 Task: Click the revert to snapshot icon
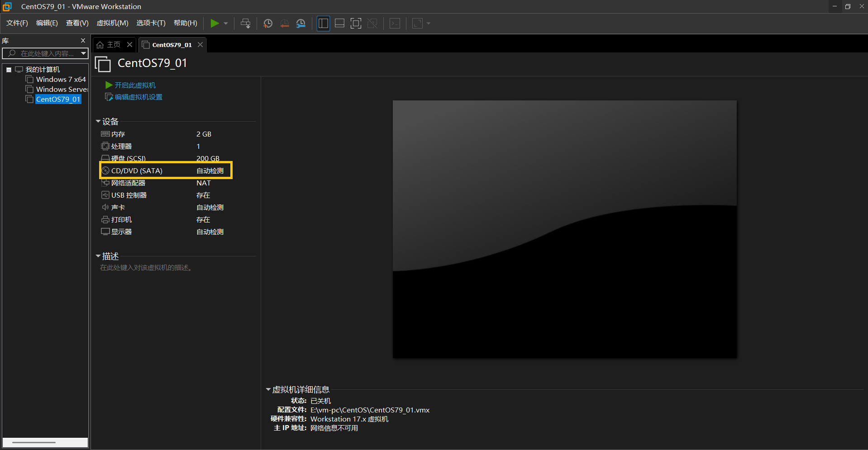pos(284,24)
